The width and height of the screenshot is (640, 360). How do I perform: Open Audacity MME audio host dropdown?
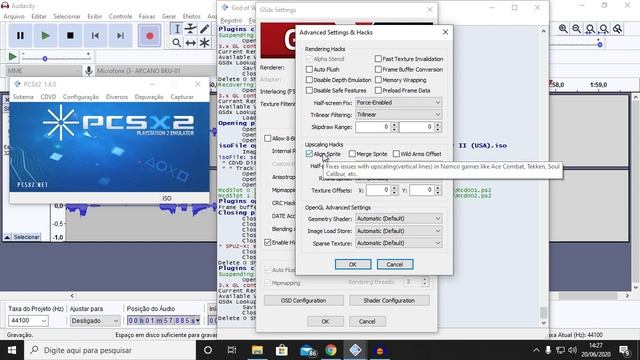tap(44, 71)
